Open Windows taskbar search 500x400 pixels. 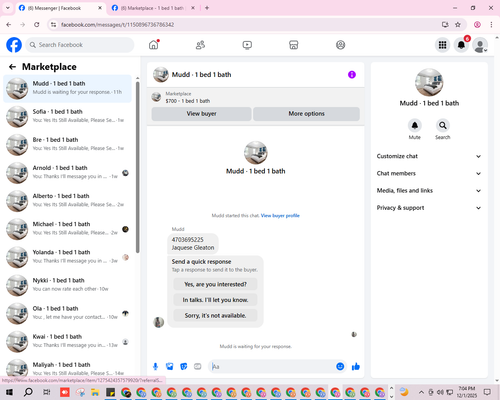point(28,392)
